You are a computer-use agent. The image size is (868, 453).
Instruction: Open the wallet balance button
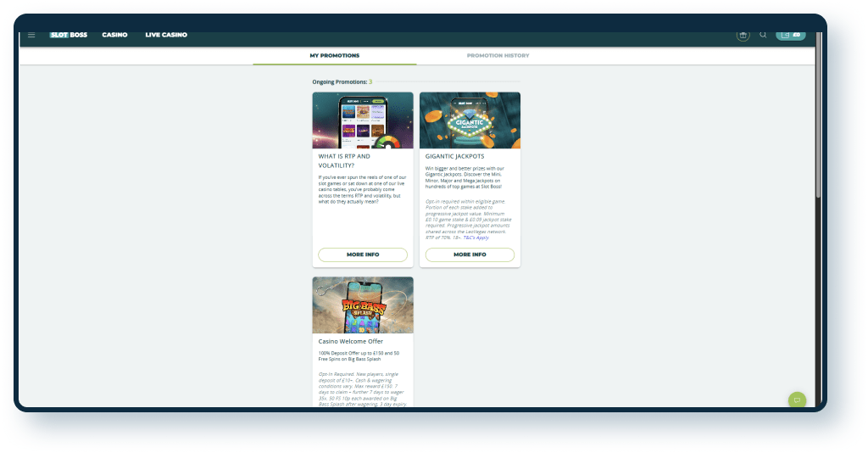coord(790,35)
